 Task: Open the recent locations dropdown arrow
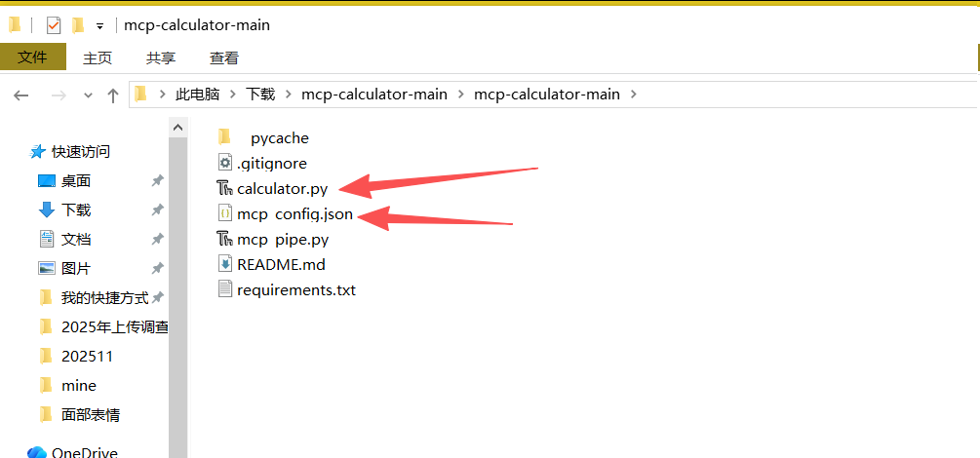(88, 95)
